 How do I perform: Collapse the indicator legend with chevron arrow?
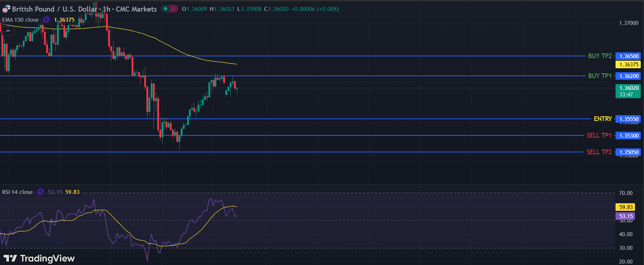coord(8,31)
